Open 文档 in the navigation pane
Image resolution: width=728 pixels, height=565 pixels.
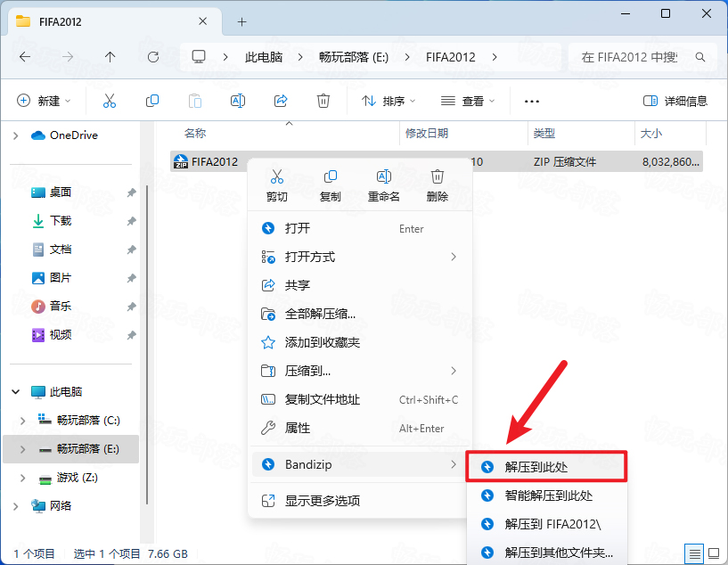pyautogui.click(x=61, y=250)
